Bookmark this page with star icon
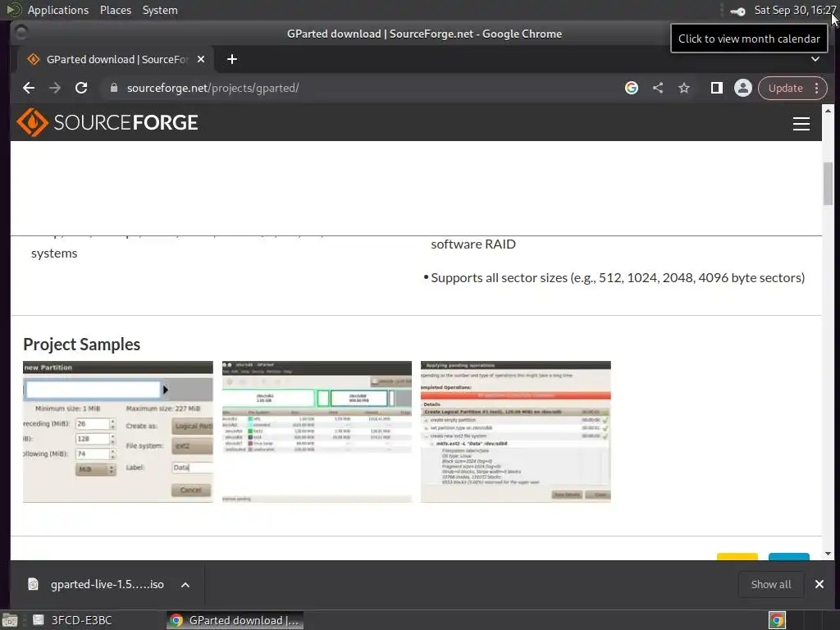 coord(684,88)
